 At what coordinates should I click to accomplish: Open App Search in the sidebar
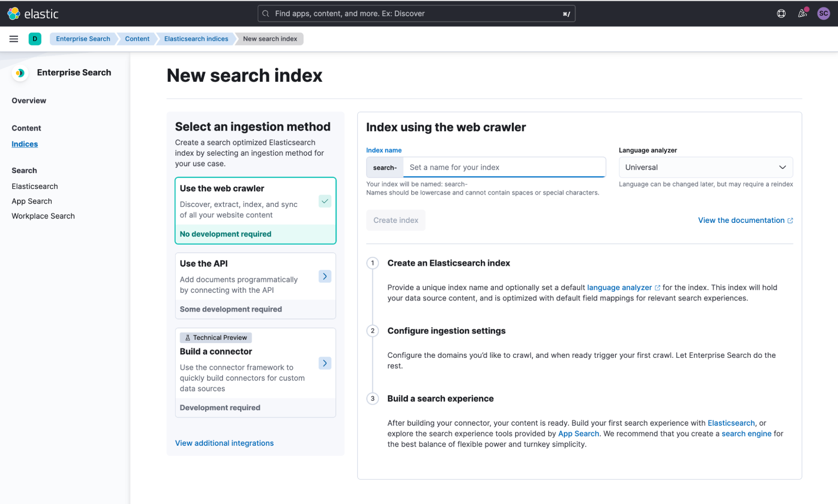[32, 202]
